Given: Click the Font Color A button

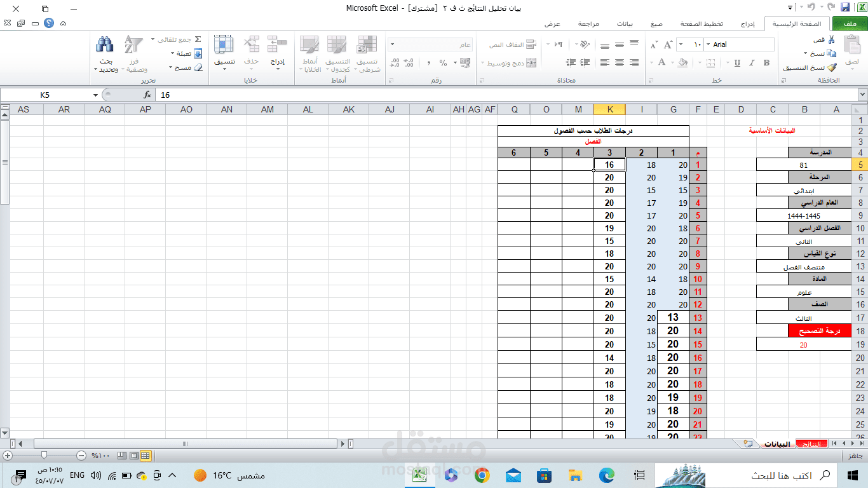Looking at the screenshot, I should (662, 63).
